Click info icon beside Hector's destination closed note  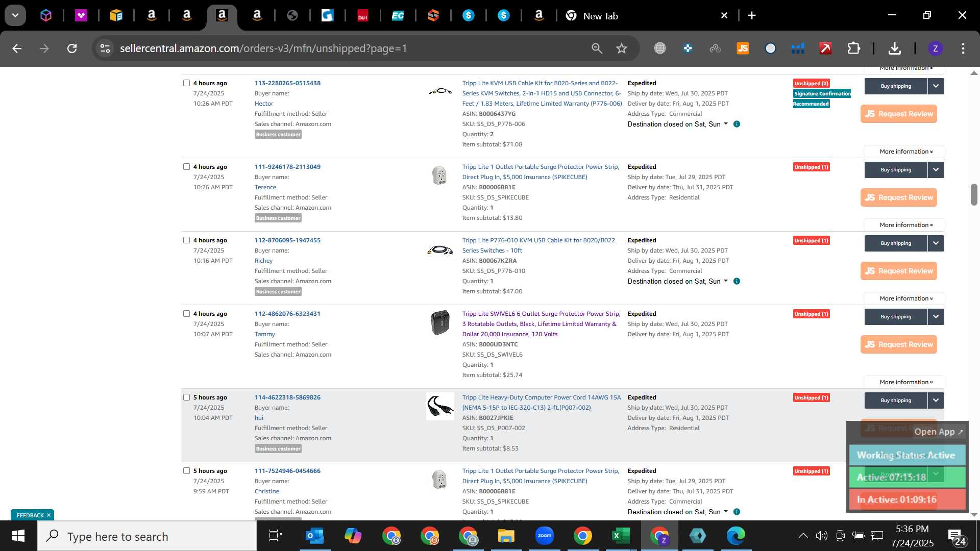737,124
